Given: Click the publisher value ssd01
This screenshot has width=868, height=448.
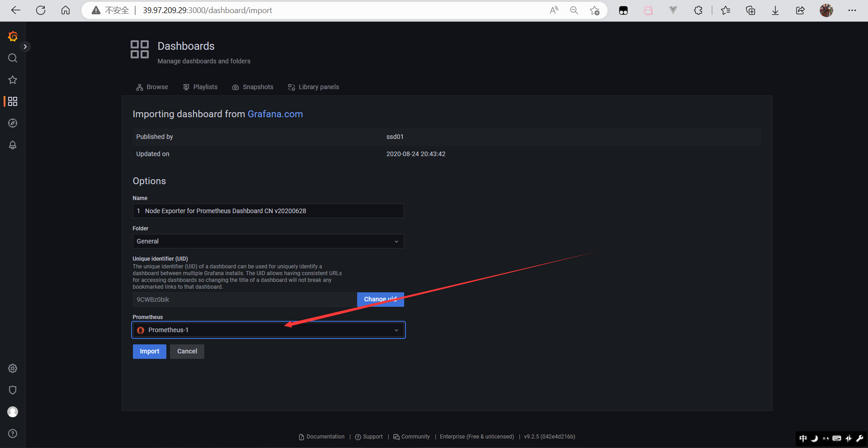Looking at the screenshot, I should point(395,137).
